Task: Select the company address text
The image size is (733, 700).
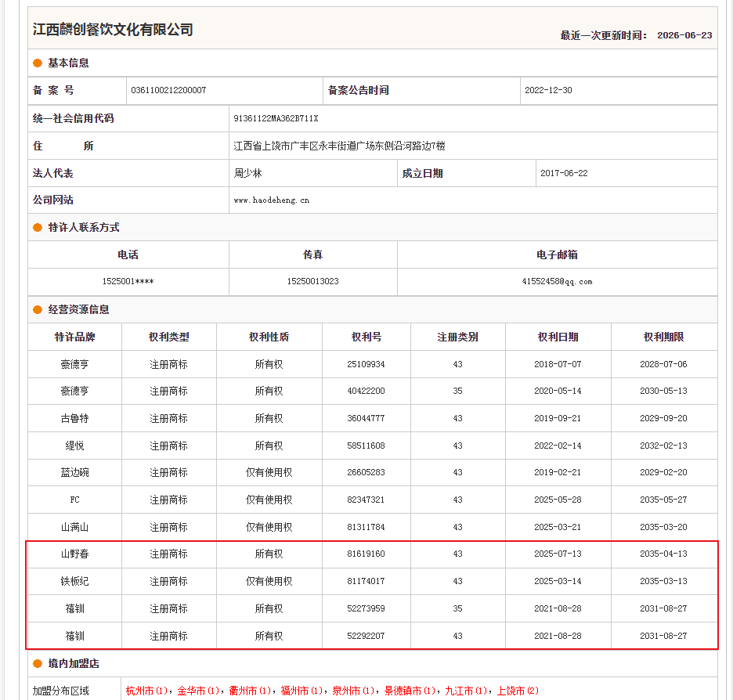Action: [x=339, y=146]
